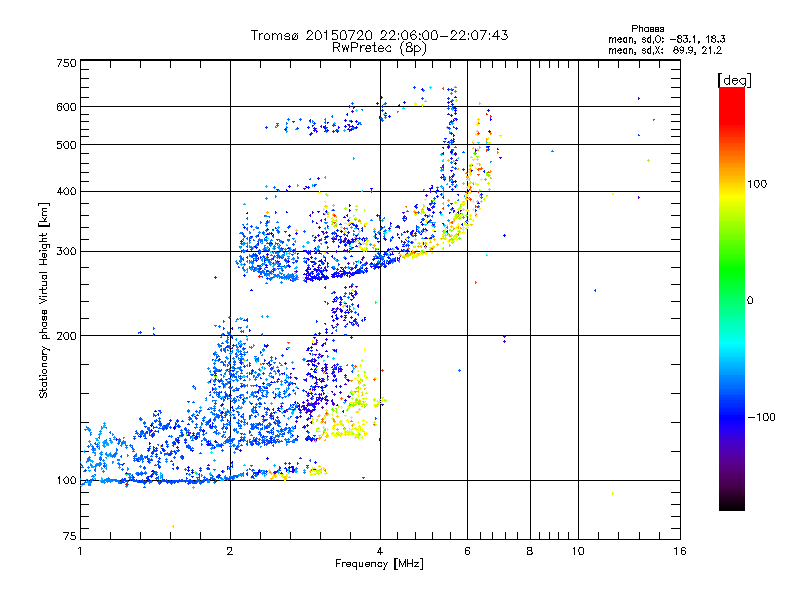
Task: Click the 'Phases' header label
Action: [647, 29]
